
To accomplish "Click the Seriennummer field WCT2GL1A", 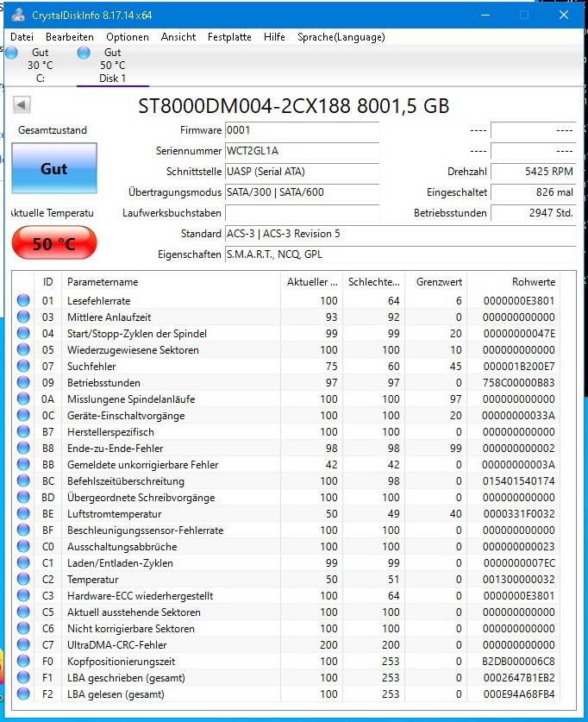I will click(x=303, y=151).
